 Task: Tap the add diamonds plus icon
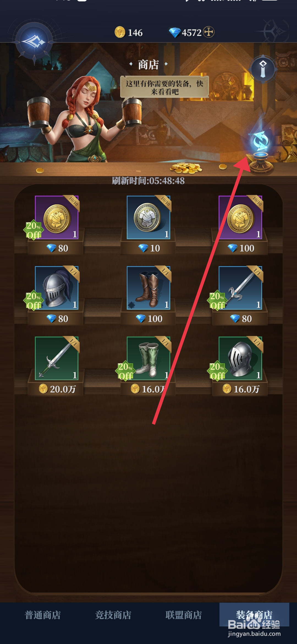[209, 32]
